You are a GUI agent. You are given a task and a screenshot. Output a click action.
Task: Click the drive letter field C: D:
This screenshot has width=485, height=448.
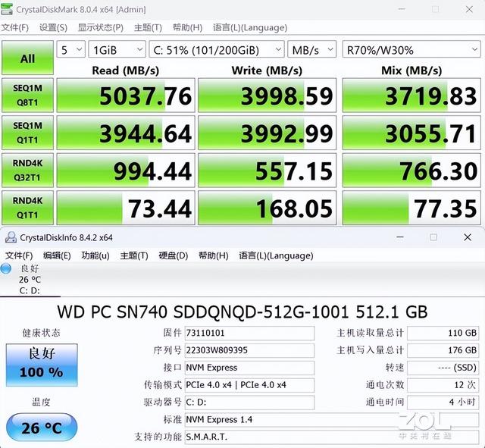[x=249, y=403]
